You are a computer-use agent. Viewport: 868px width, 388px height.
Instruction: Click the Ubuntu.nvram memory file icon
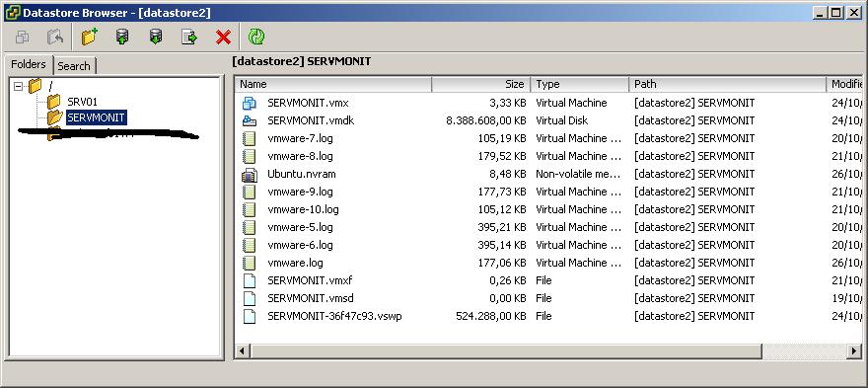point(250,174)
